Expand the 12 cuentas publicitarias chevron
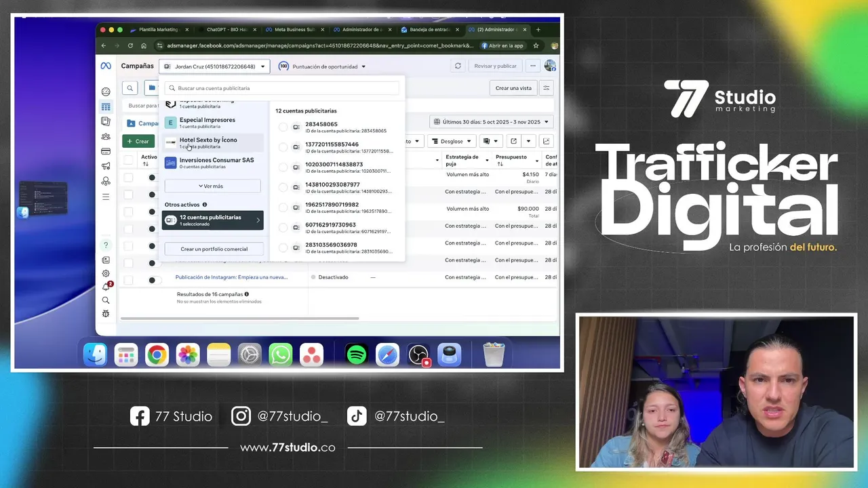Screen dimensions: 868x488 click(x=258, y=220)
